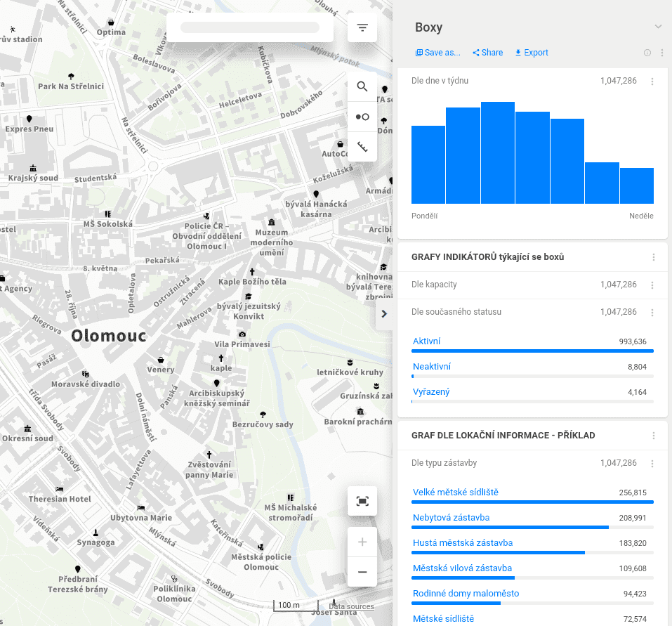The height and width of the screenshot is (626, 672).
Task: Zoom in using the plus icon
Action: pos(362,542)
